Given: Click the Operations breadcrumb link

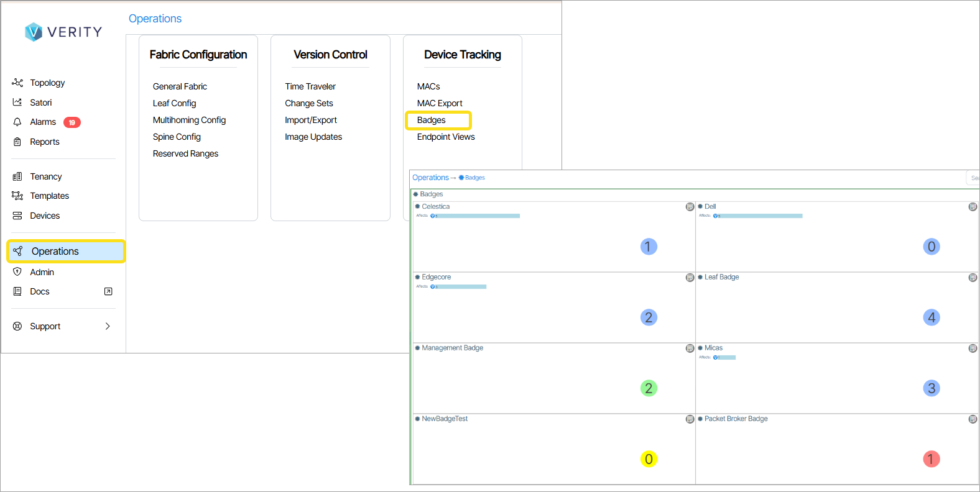Looking at the screenshot, I should 430,178.
